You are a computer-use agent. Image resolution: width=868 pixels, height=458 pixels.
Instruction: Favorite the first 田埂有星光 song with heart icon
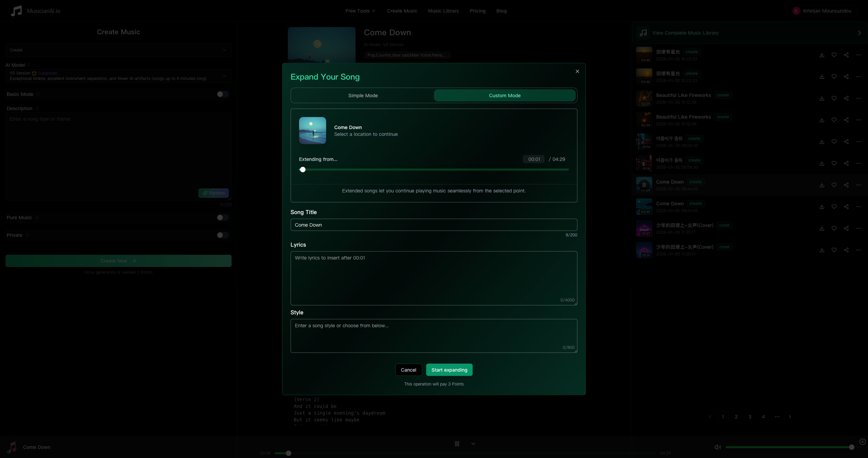click(x=834, y=55)
